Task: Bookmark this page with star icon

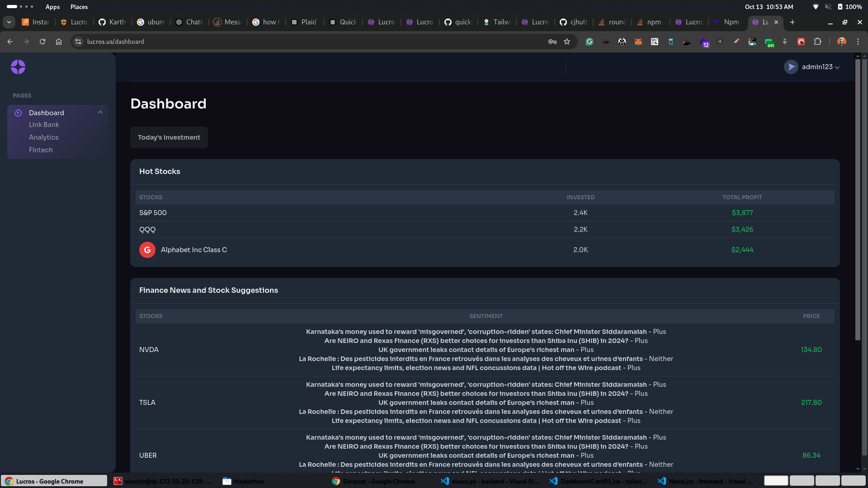Action: pyautogui.click(x=567, y=42)
